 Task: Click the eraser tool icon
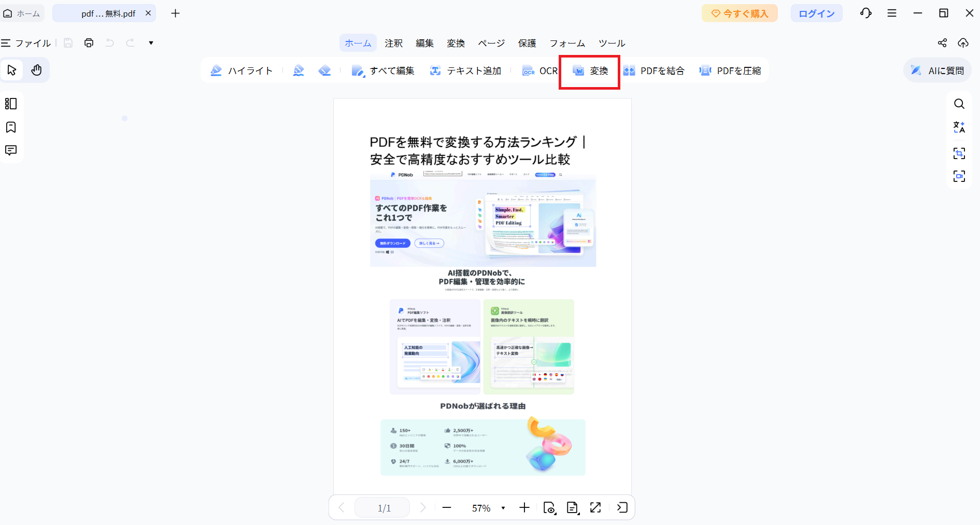click(x=324, y=70)
